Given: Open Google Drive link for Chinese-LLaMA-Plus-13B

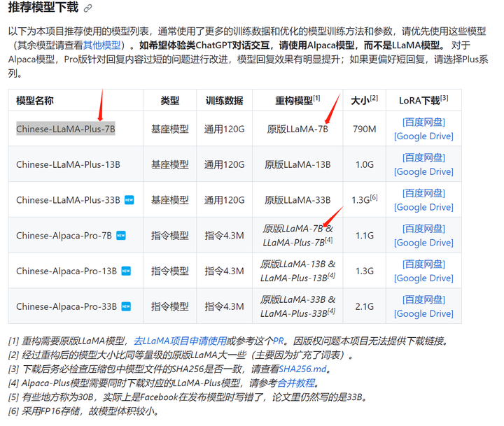Looking at the screenshot, I should tap(423, 172).
